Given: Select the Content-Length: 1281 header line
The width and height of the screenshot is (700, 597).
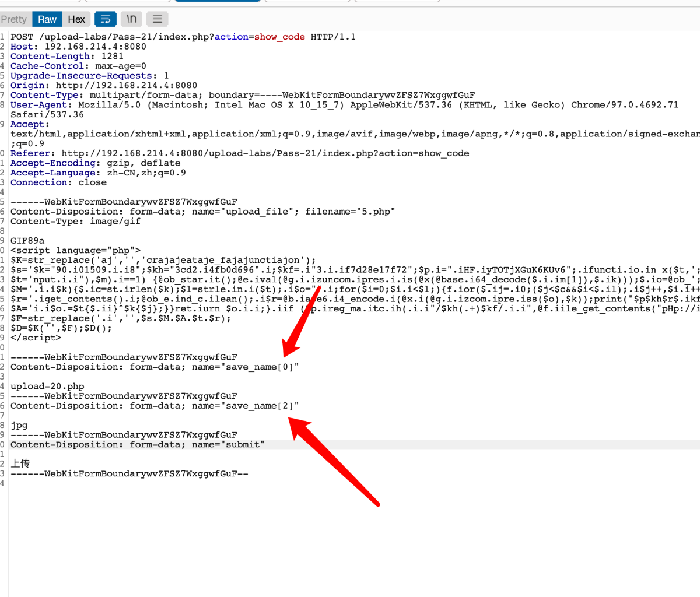Looking at the screenshot, I should [x=67, y=57].
